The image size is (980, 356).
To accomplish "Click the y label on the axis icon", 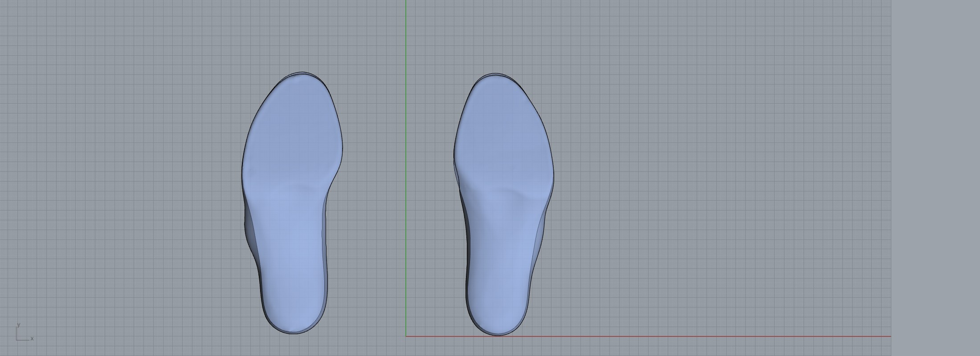I will point(18,325).
